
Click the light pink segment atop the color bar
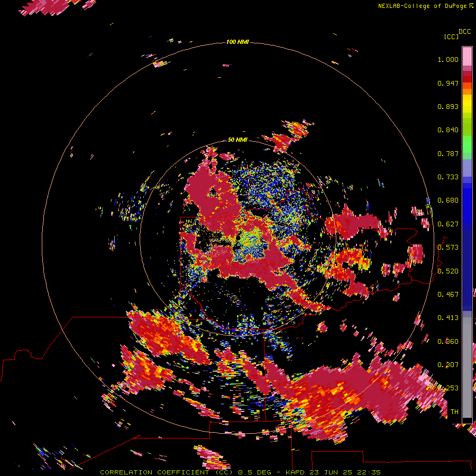(467, 57)
